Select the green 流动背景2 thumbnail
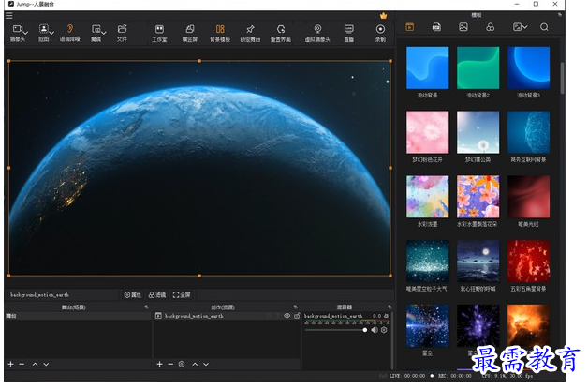Image resolution: width=588 pixels, height=389 pixels. [x=478, y=68]
